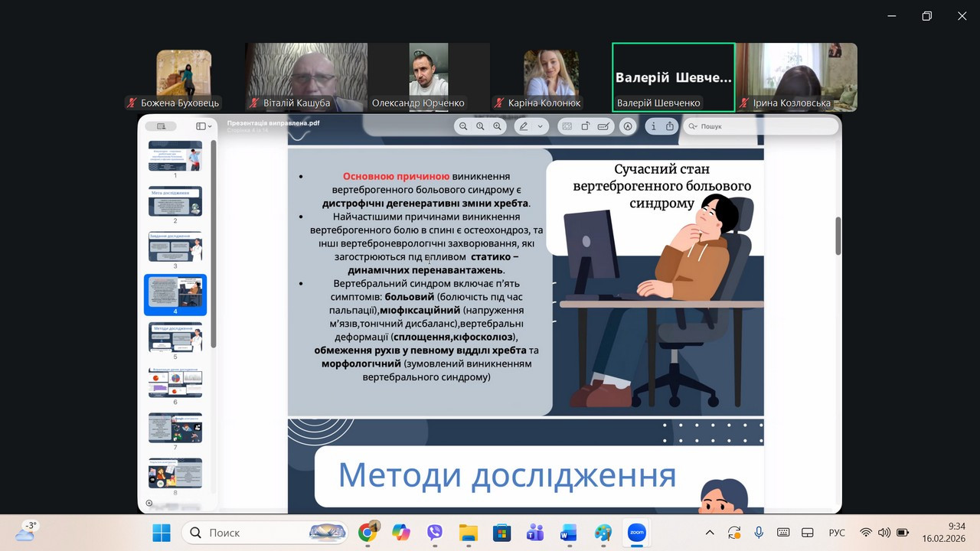
Task: Share the PDF document
Action: 670,126
